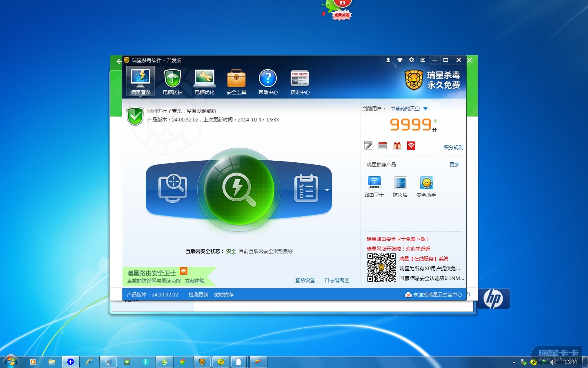Open the 瑞星【在线服务】系统 link
The height and width of the screenshot is (368, 588).
(424, 259)
